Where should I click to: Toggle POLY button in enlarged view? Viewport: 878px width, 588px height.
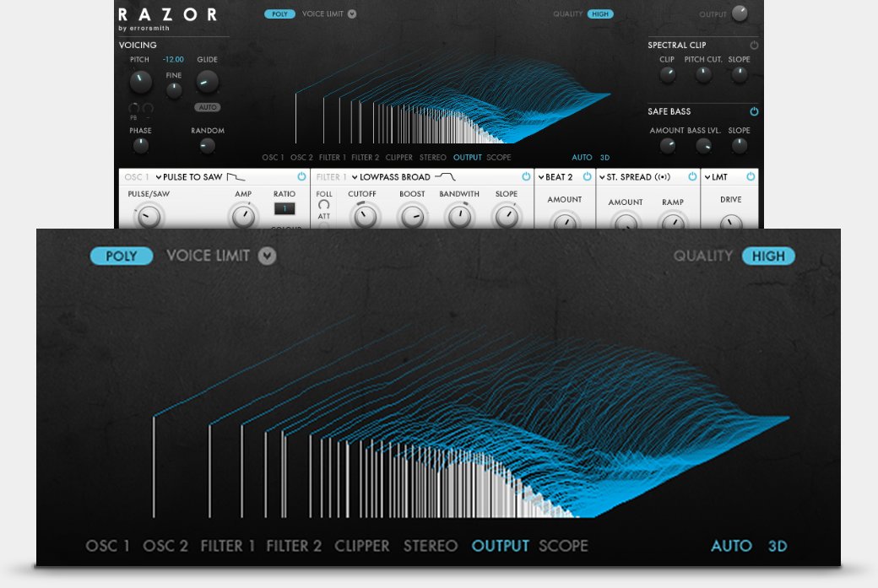(122, 256)
